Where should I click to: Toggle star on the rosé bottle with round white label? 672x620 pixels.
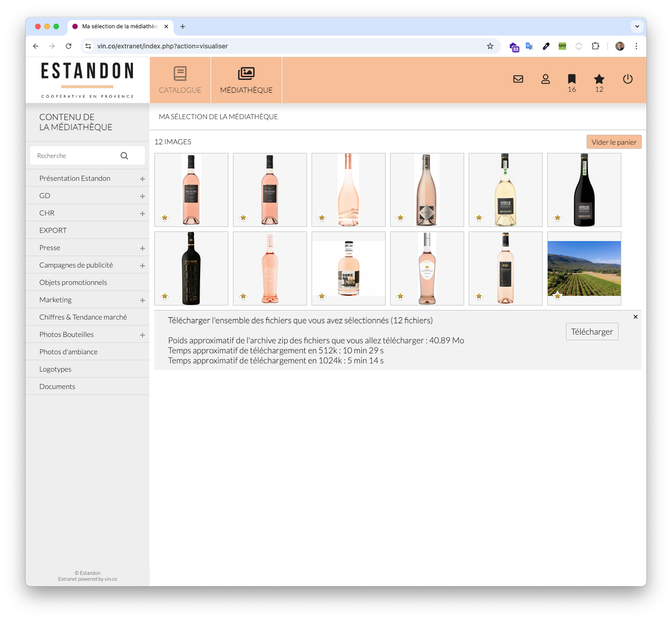pyautogui.click(x=401, y=296)
